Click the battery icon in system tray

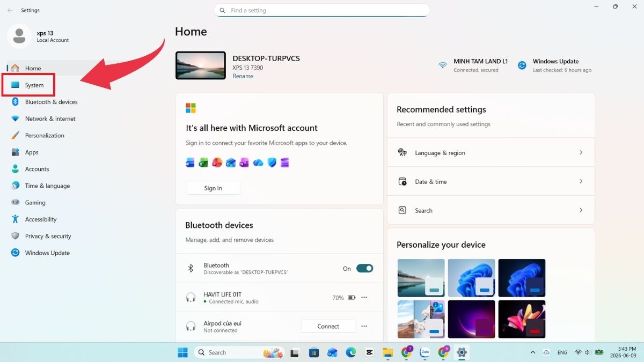pos(599,352)
